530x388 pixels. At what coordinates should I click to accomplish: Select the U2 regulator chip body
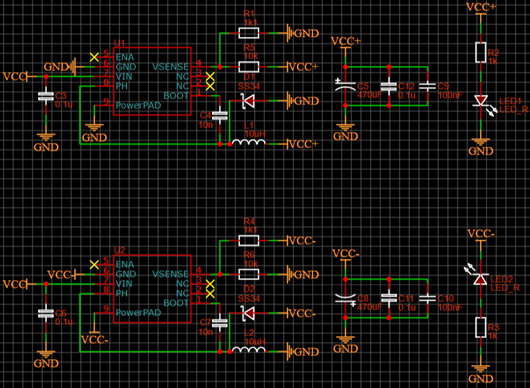pyautogui.click(x=152, y=289)
